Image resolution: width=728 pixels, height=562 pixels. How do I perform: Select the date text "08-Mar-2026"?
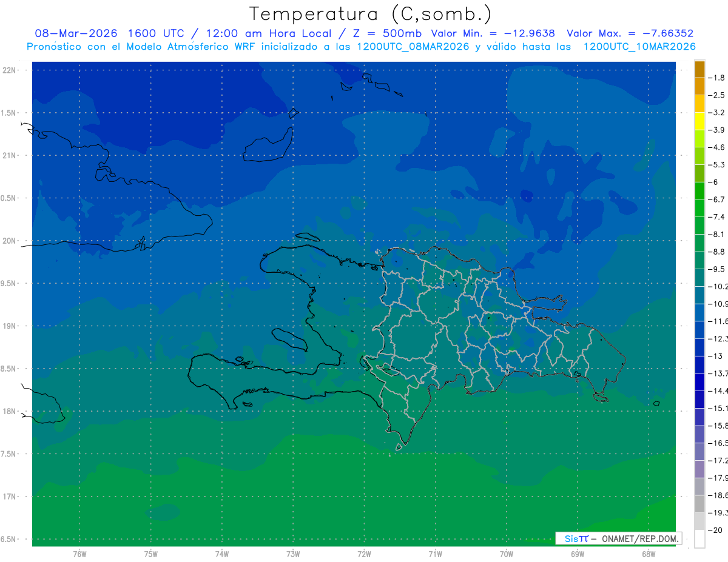[76, 33]
